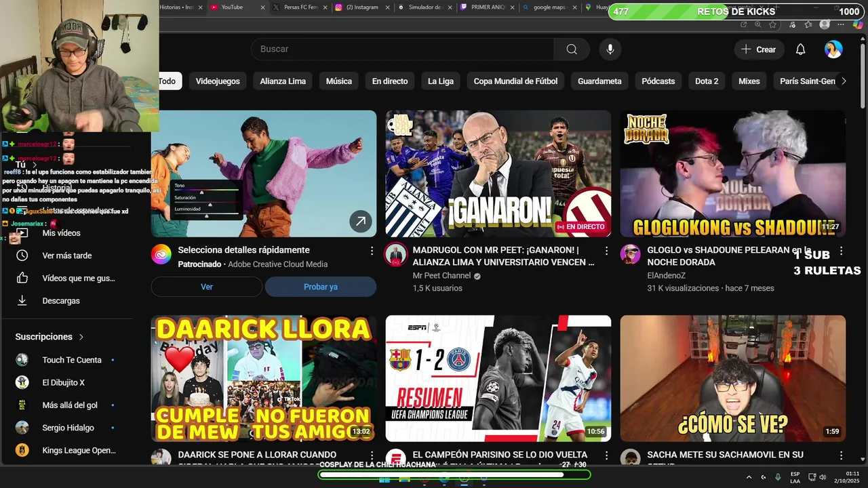
Task: Start voice search with the microphone icon
Action: (x=610, y=49)
